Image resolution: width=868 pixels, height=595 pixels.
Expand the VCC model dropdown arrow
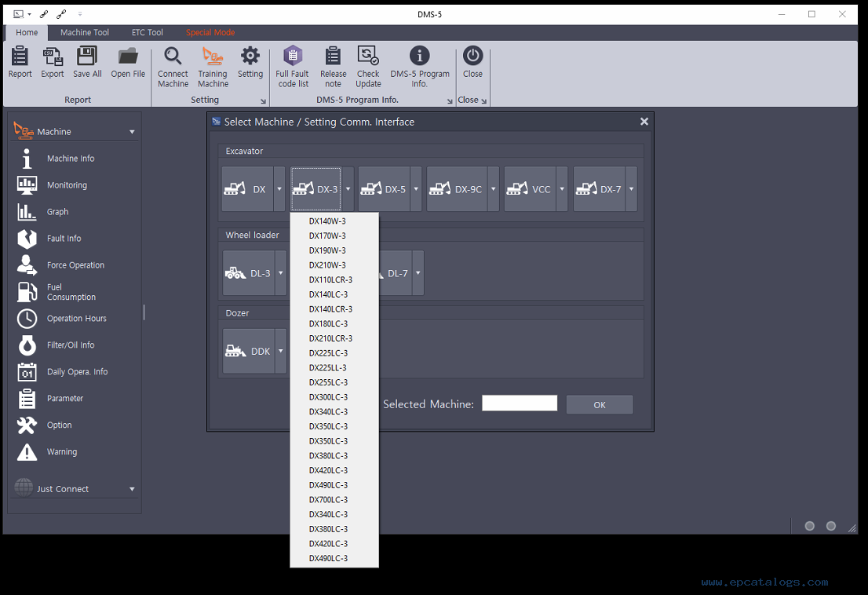coord(562,188)
